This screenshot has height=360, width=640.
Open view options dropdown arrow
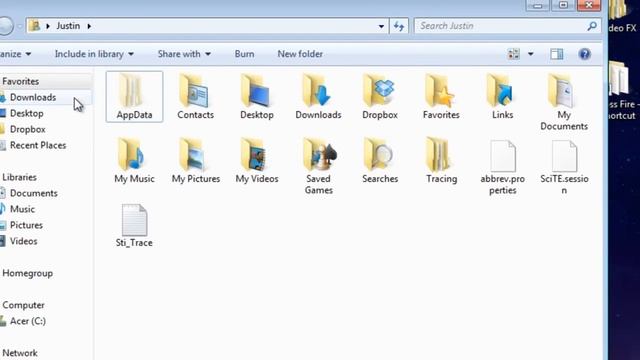click(x=531, y=54)
